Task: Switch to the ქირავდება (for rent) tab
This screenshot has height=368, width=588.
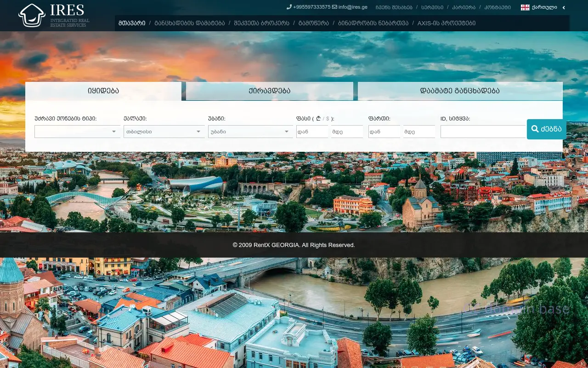Action: 269,91
